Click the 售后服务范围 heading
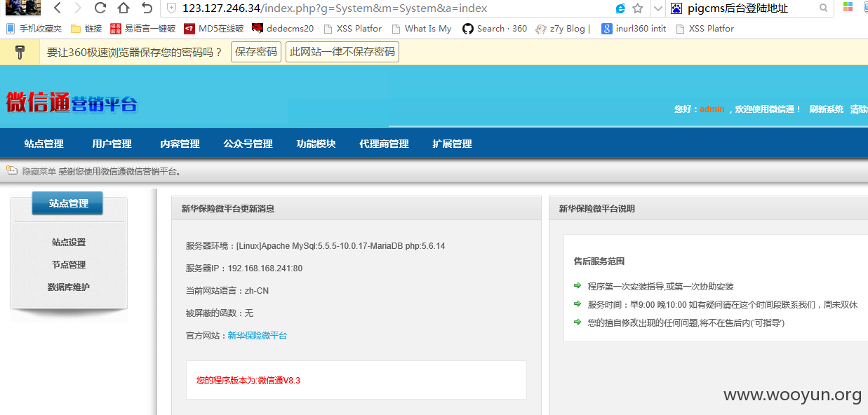 coord(599,261)
